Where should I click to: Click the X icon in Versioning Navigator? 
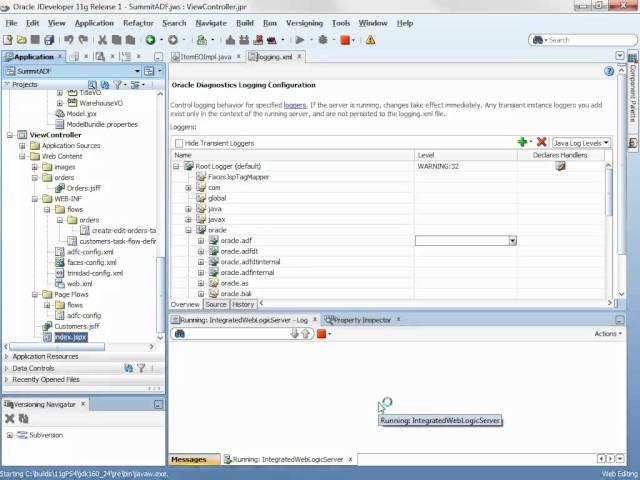(x=9, y=418)
